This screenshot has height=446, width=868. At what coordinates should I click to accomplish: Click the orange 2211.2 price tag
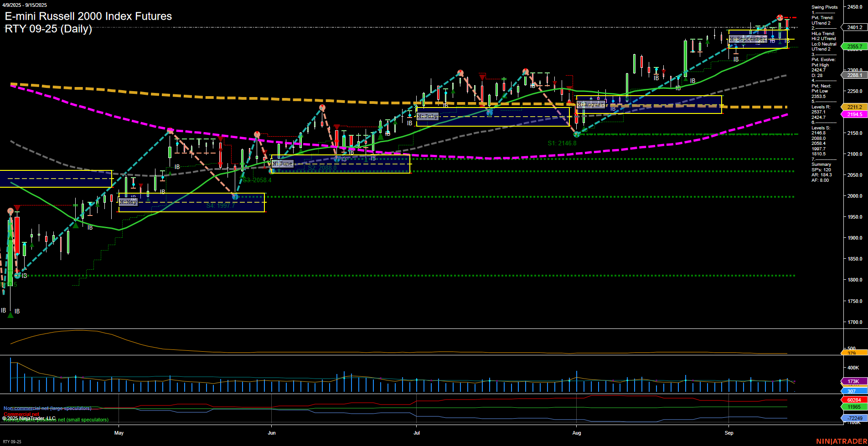tap(854, 107)
